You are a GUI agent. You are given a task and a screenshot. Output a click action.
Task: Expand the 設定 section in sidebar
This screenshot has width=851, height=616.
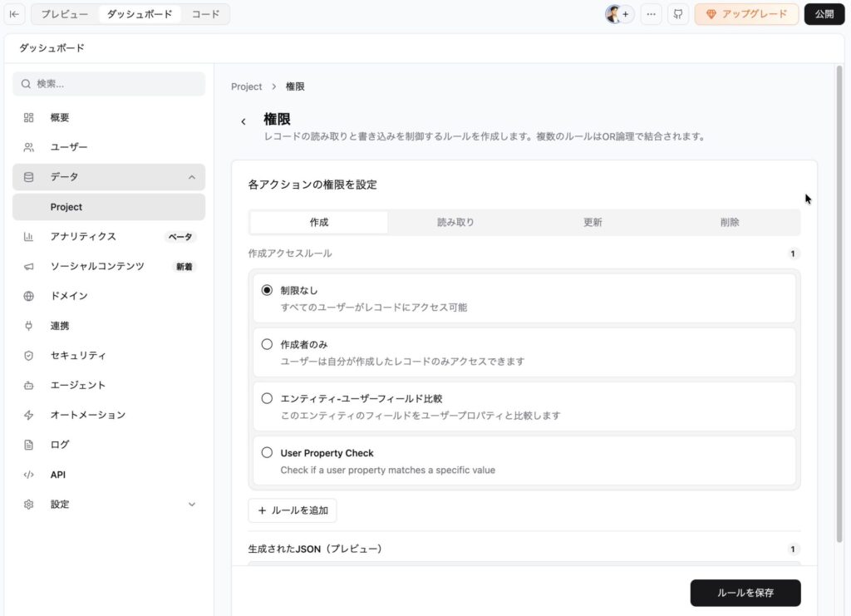192,505
